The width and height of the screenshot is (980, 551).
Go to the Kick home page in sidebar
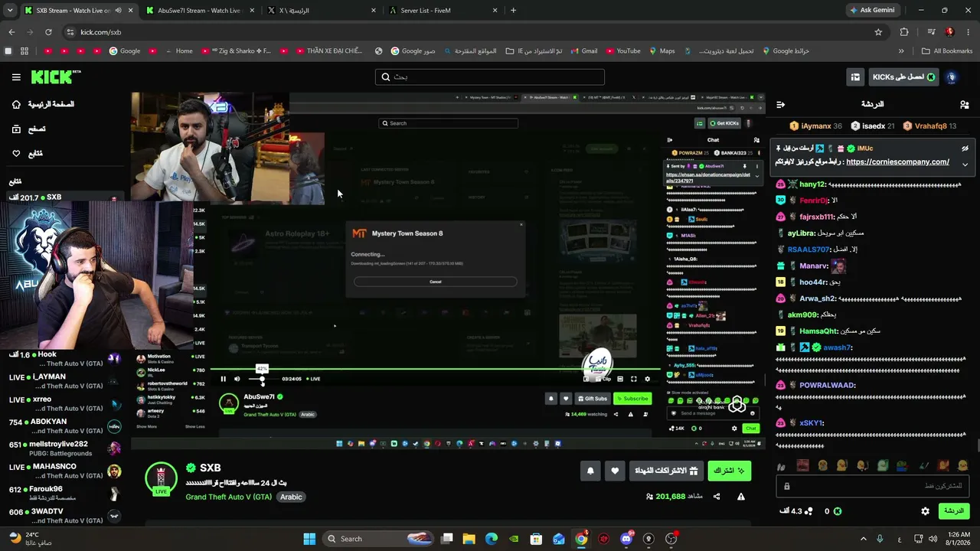click(x=43, y=104)
